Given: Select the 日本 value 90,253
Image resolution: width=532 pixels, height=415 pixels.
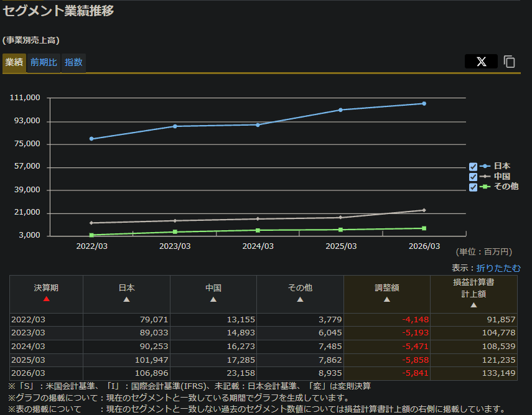Looking at the screenshot, I should tap(154, 347).
